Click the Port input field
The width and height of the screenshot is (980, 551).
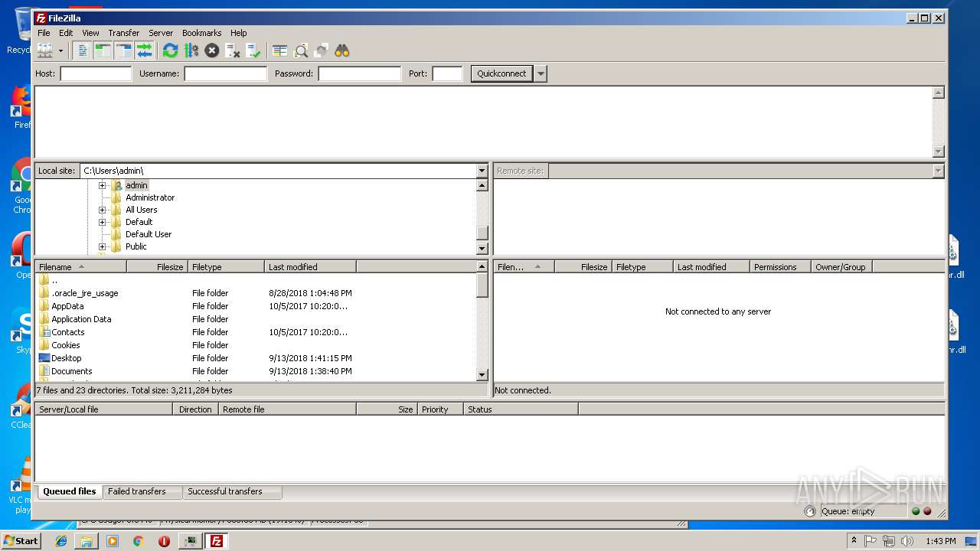pos(447,73)
